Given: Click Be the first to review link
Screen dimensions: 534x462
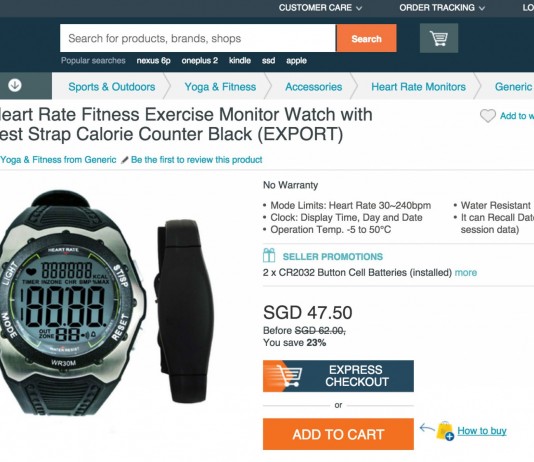Looking at the screenshot, I should click(197, 160).
